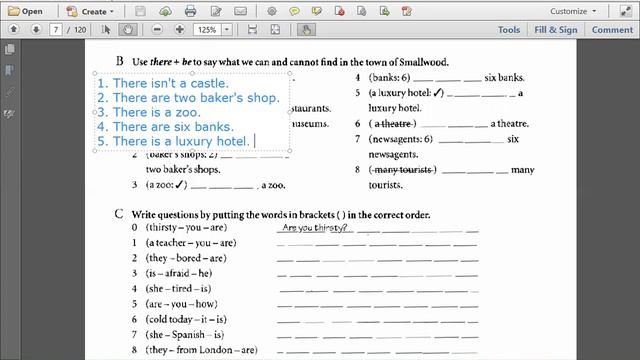Open the bookmarks panel in the sidebar
The image size is (640, 360).
point(9,71)
